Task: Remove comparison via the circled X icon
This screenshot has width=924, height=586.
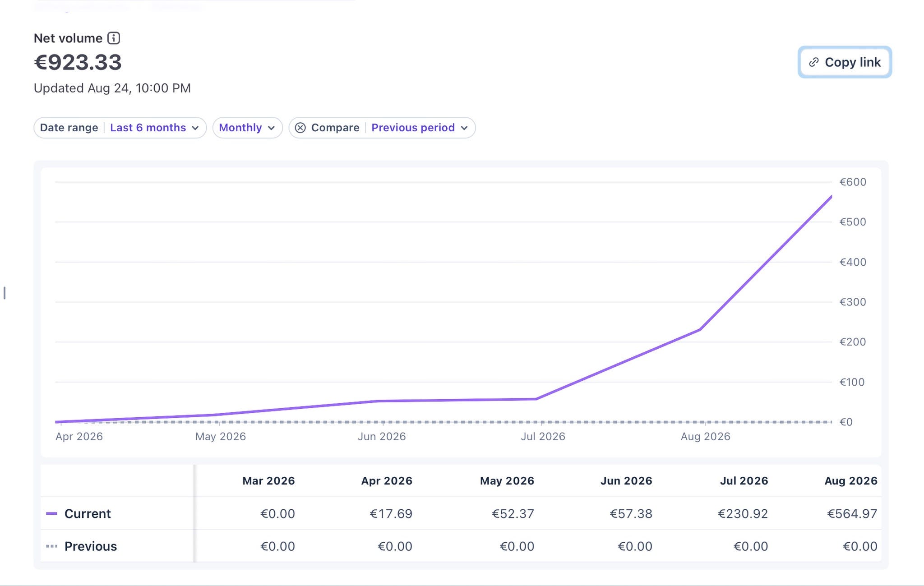Action: (x=300, y=128)
